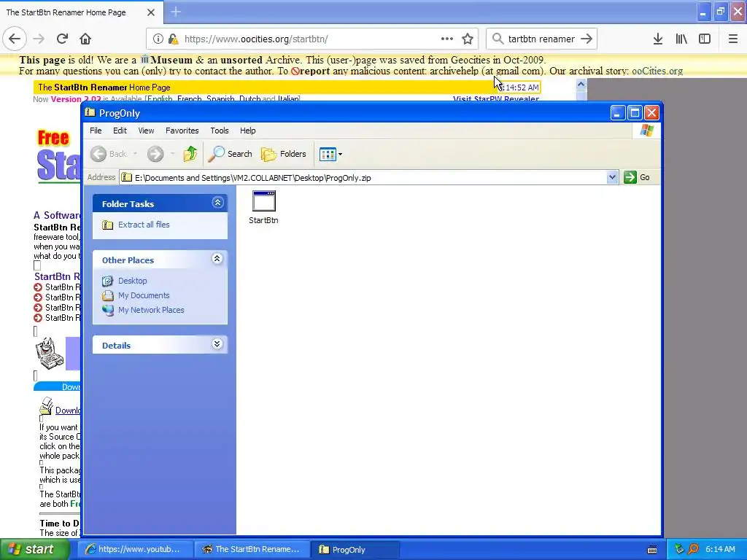Go to the Firefox home page
This screenshot has width=747, height=560.
coord(85,39)
